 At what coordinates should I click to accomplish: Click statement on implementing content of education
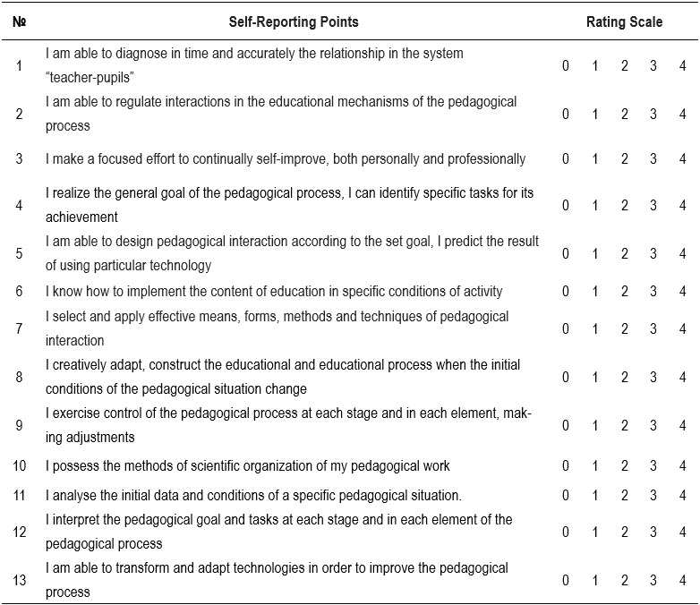[x=274, y=291]
